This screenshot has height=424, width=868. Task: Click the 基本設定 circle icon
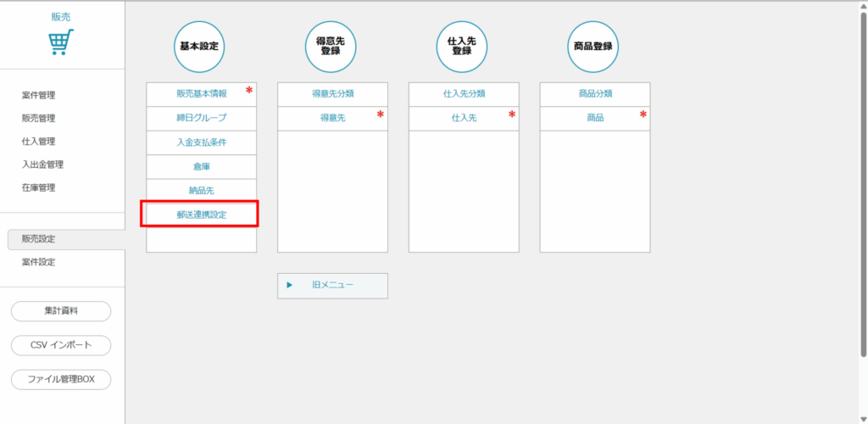[201, 47]
